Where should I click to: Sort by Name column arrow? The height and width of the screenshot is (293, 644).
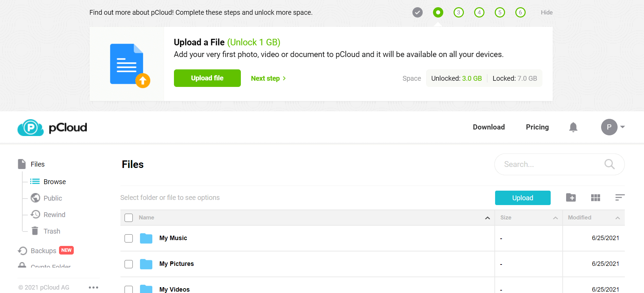pyautogui.click(x=487, y=218)
